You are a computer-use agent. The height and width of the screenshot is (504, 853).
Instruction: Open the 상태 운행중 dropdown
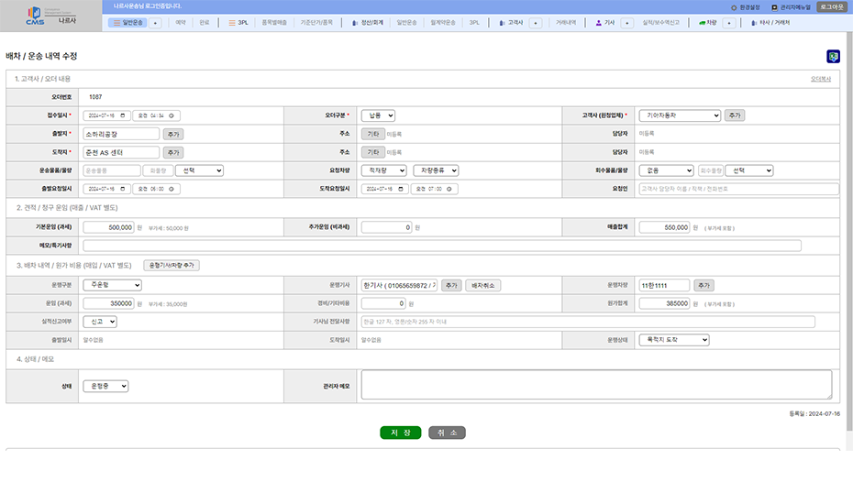(x=105, y=386)
